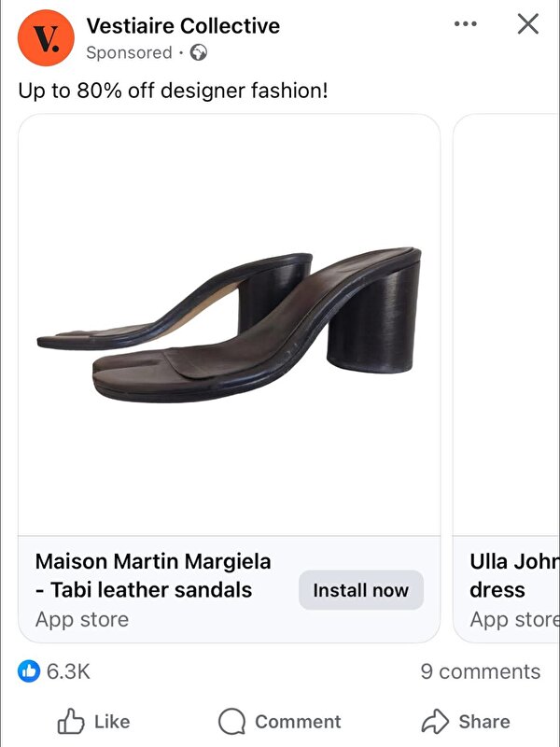Click the App store text under sandals

point(82,620)
